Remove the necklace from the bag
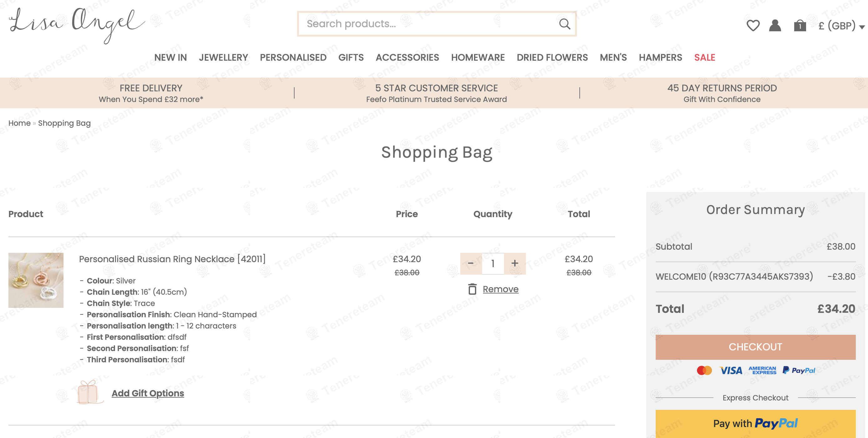This screenshot has width=868, height=438. click(x=500, y=289)
